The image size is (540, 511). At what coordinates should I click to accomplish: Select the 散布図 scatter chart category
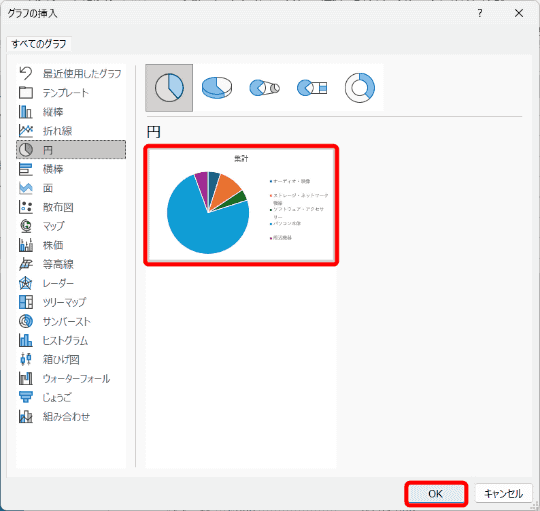[71, 207]
